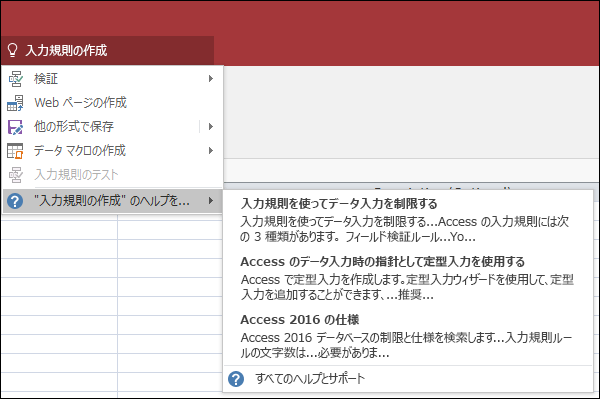Click the 入力規則のテスト icon
This screenshot has height=399, width=600.
[15, 175]
